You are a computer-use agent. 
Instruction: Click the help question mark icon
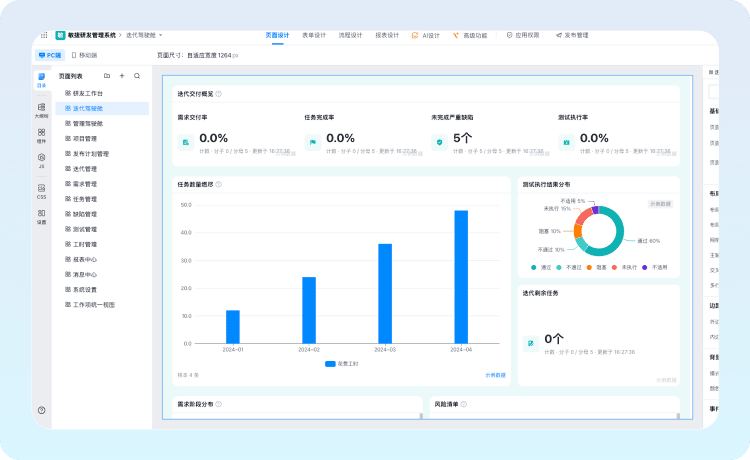(x=42, y=410)
